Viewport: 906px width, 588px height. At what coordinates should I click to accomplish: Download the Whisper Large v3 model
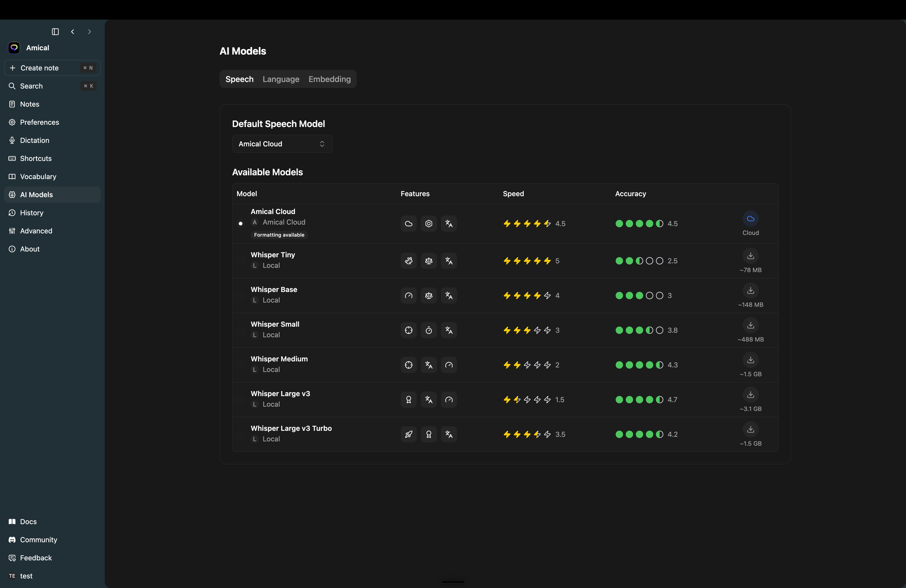[751, 395]
